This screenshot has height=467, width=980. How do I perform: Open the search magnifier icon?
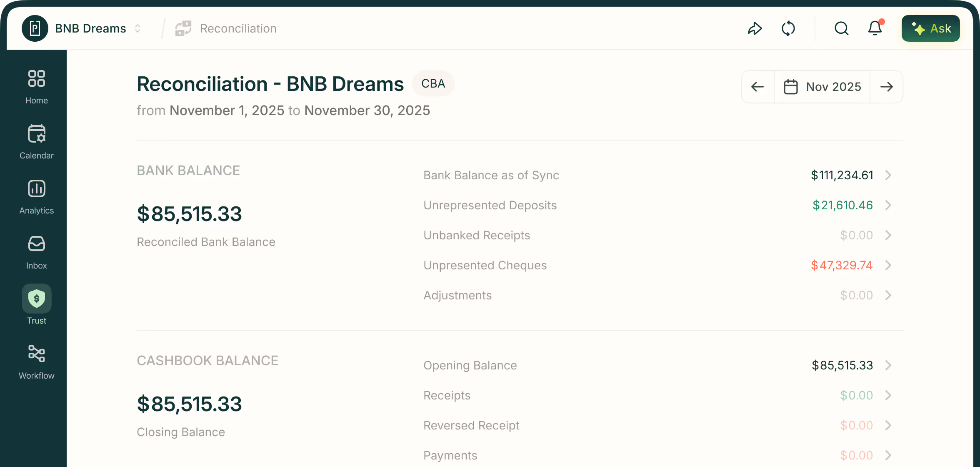[x=841, y=28]
